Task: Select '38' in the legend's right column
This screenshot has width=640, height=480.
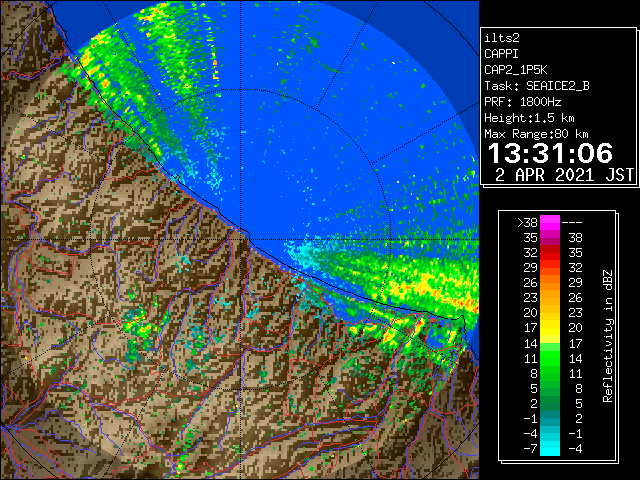Action: [x=576, y=238]
